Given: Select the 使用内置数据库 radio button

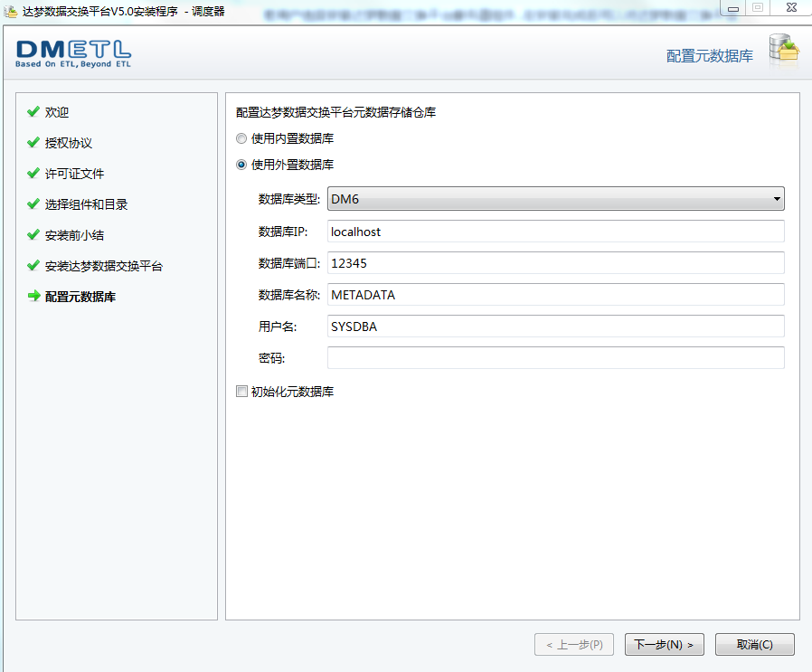Looking at the screenshot, I should 241,138.
